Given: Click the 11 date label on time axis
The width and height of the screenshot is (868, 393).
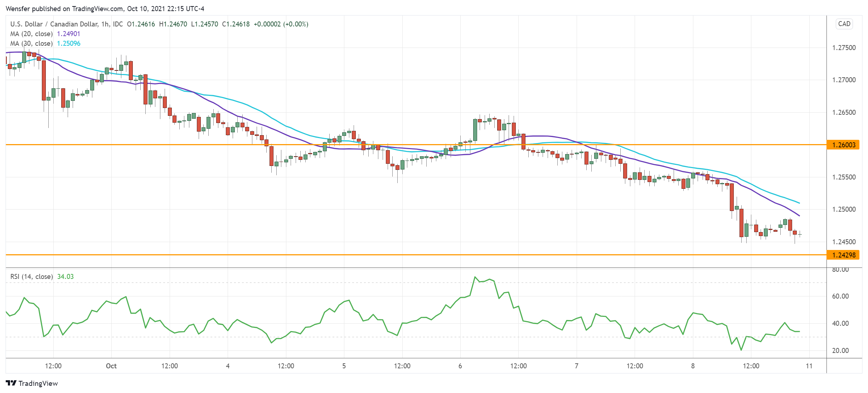Looking at the screenshot, I should [809, 366].
